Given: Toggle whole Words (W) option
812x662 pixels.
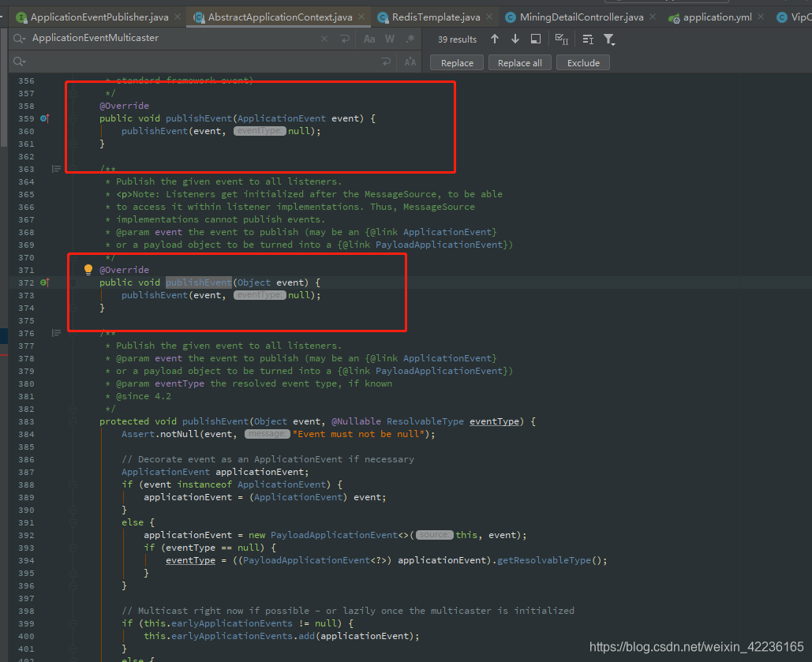Looking at the screenshot, I should tap(390, 39).
